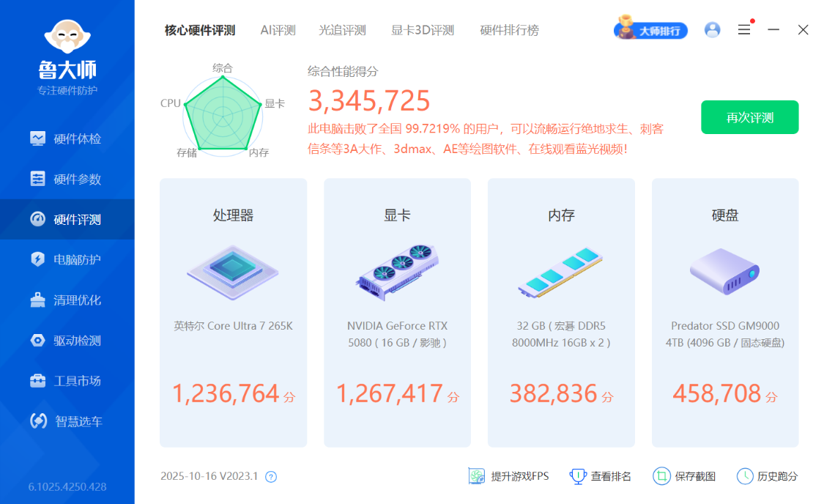Switch to 光追评测 tab
This screenshot has height=504, width=824.
point(342,31)
